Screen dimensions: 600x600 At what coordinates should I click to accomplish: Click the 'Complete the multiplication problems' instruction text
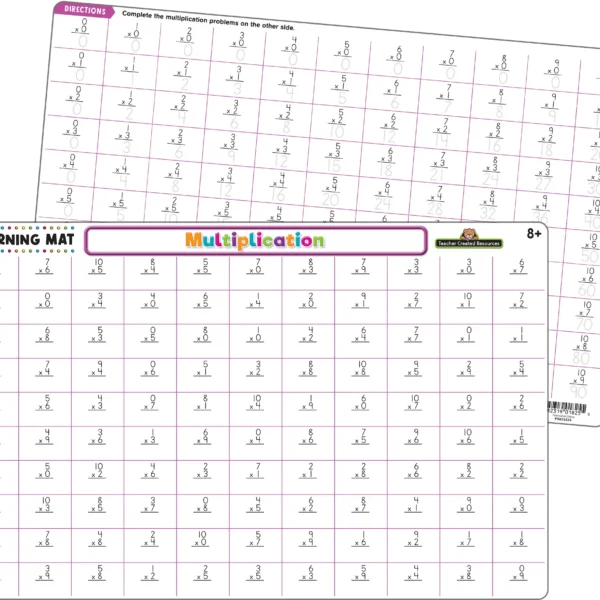[x=208, y=20]
